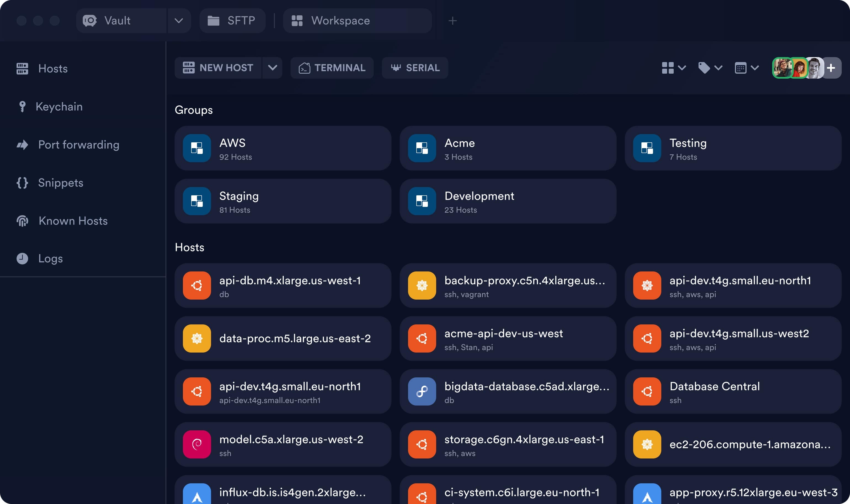Viewport: 850px width, 504px height.
Task: Click the plus button next to the team avatars
Action: 831,68
